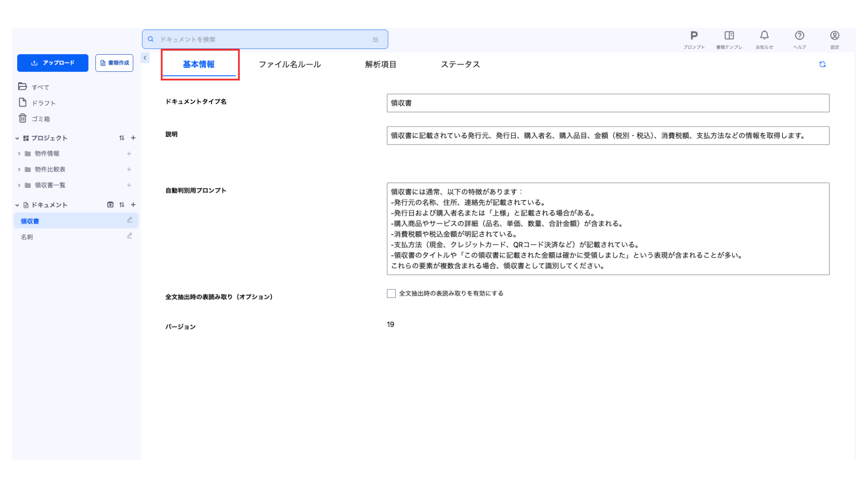Click the search filter icon in the search bar
Viewport: 868px width, 488px height.
tap(375, 40)
